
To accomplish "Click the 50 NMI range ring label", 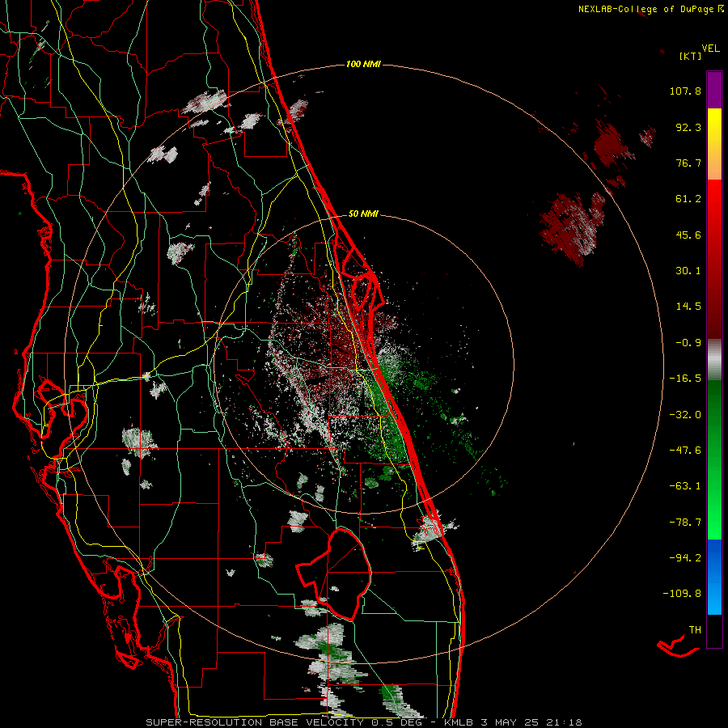I will pos(363,214).
